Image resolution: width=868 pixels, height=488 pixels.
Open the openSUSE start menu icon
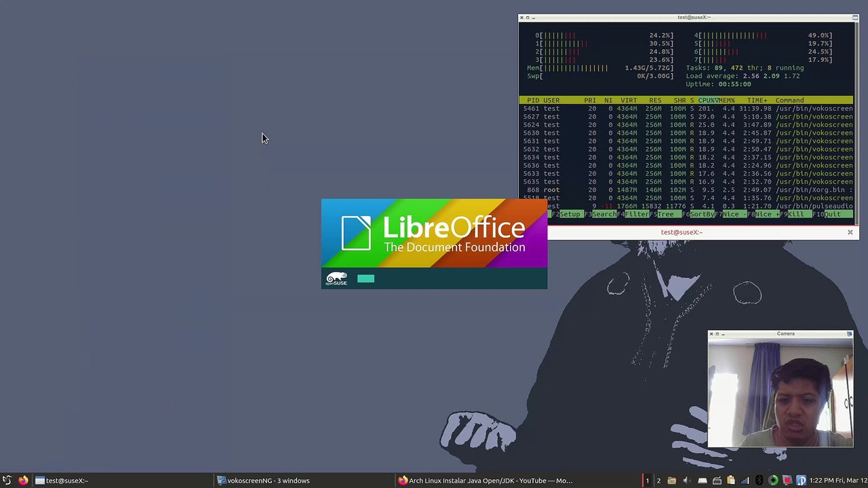7,481
